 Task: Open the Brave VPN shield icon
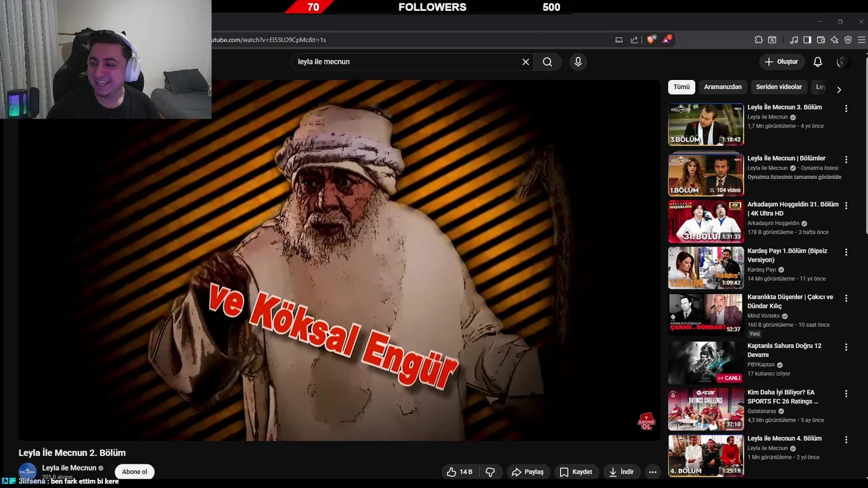point(848,40)
